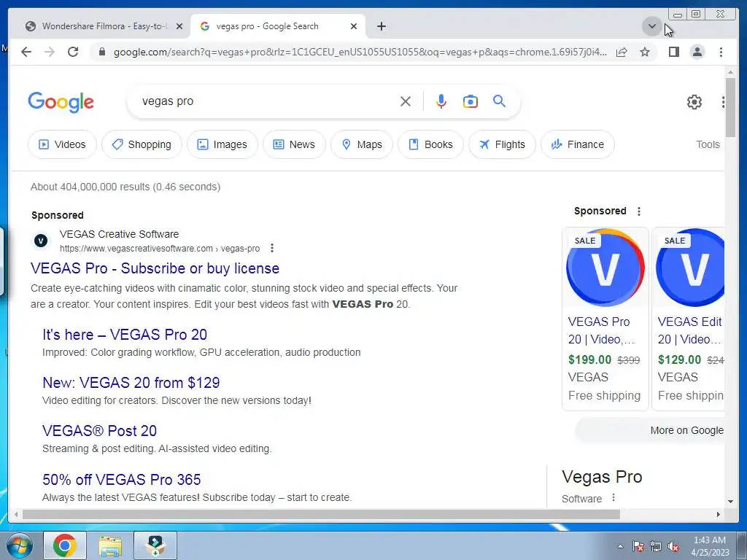The width and height of the screenshot is (747, 560).
Task: Open VEGAS Pro - Subscribe or buy license
Action: click(x=155, y=268)
